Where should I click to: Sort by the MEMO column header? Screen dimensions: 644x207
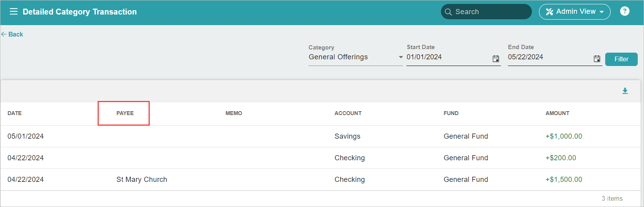tap(234, 113)
